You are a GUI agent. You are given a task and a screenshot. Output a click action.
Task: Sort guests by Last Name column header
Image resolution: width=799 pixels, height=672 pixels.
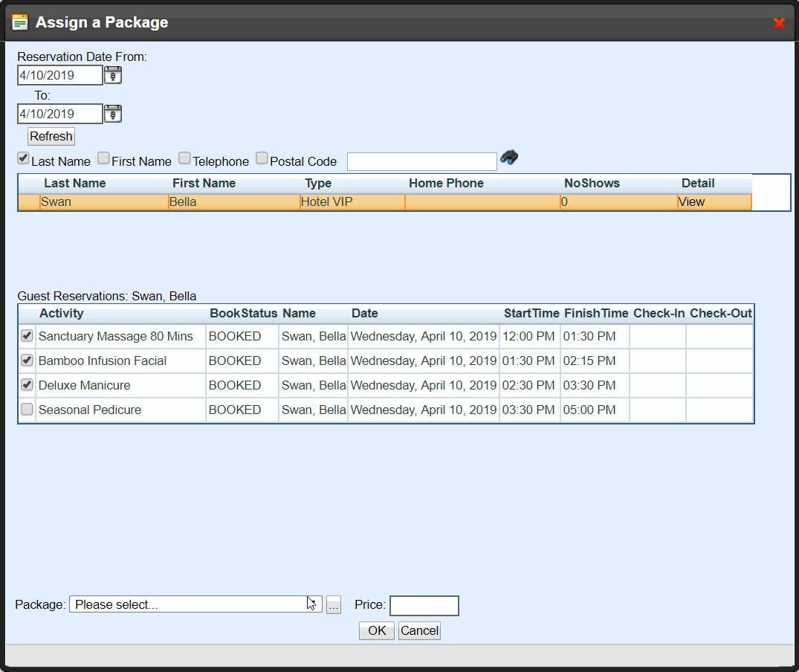75,184
